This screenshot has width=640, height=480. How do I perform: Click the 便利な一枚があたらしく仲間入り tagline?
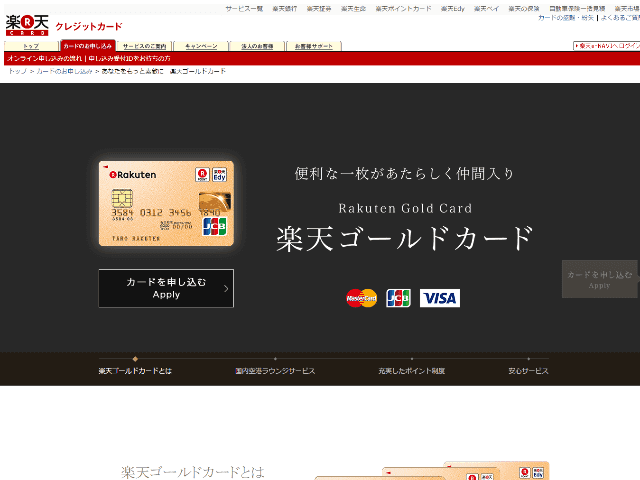(x=404, y=173)
